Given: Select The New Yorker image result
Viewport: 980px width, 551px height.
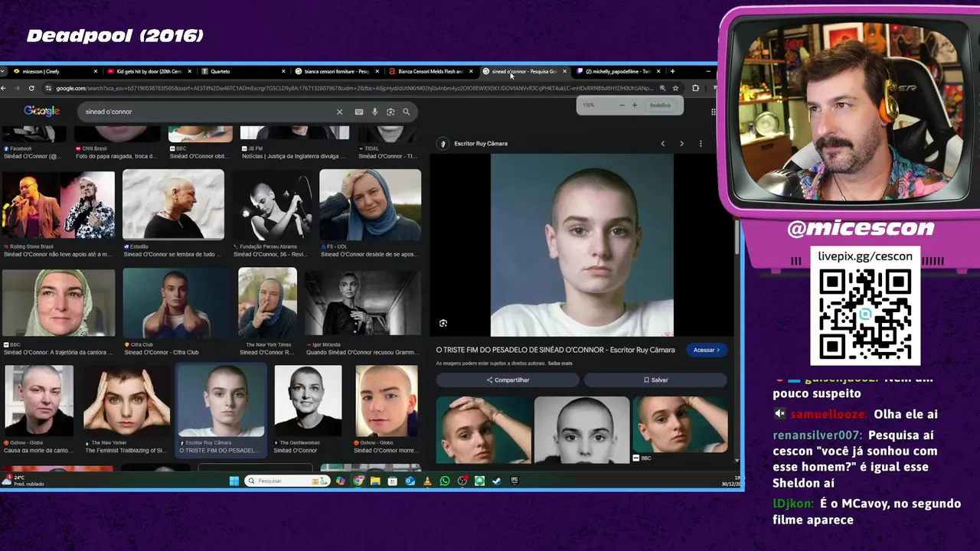Looking at the screenshot, I should point(126,401).
